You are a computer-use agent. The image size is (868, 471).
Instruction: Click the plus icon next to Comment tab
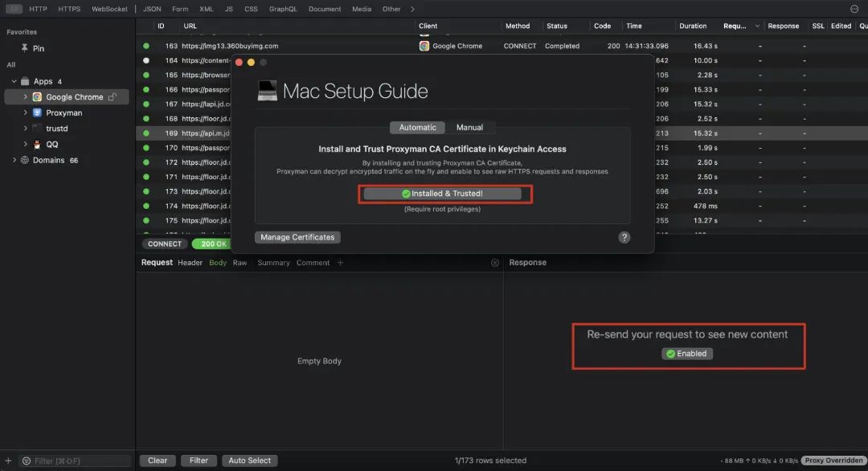point(341,263)
